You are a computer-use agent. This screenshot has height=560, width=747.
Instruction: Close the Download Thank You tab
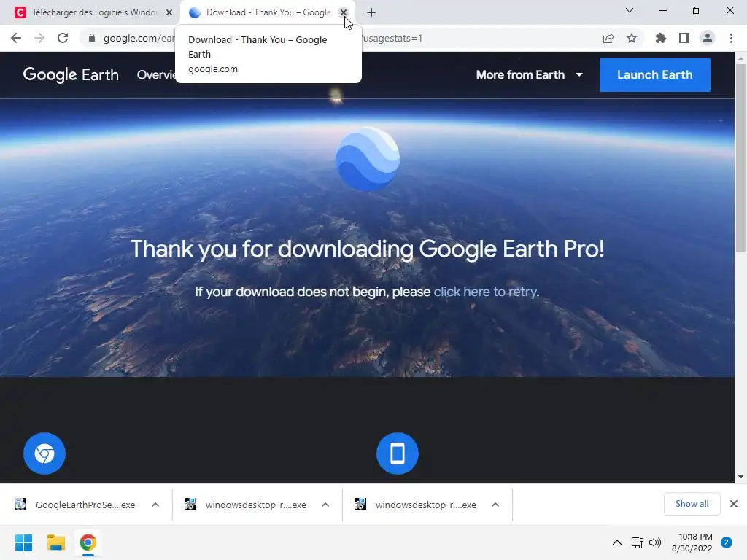point(343,12)
